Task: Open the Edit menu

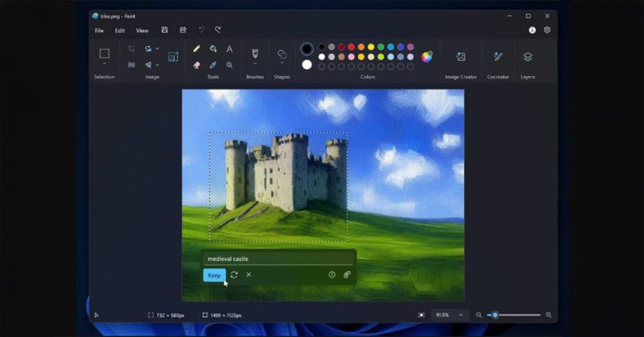Action: tap(120, 30)
